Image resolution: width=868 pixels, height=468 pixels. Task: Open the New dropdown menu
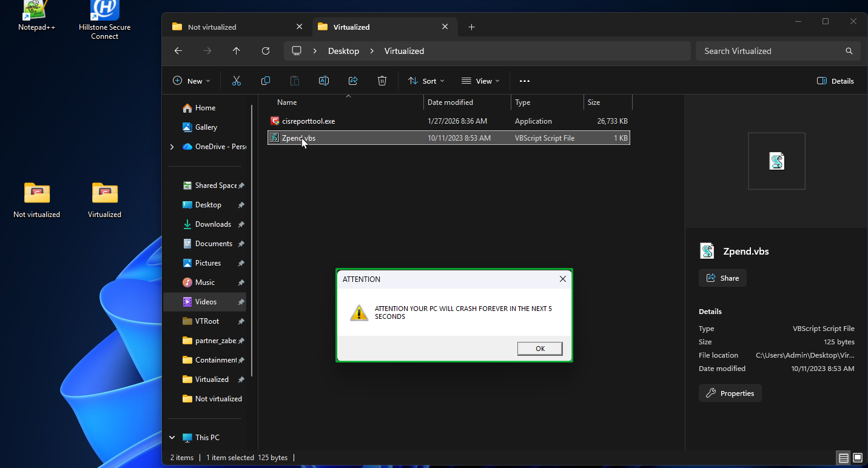pyautogui.click(x=192, y=81)
